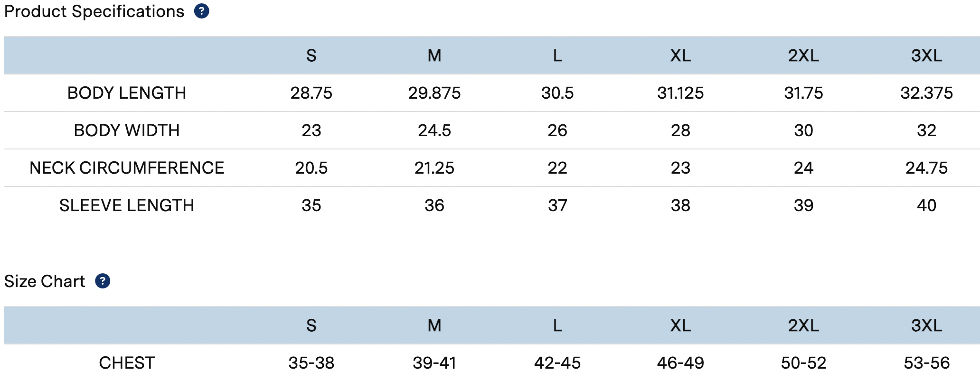Image resolution: width=980 pixels, height=390 pixels.
Task: Select the 21.25 neck circumference value
Action: point(434,168)
